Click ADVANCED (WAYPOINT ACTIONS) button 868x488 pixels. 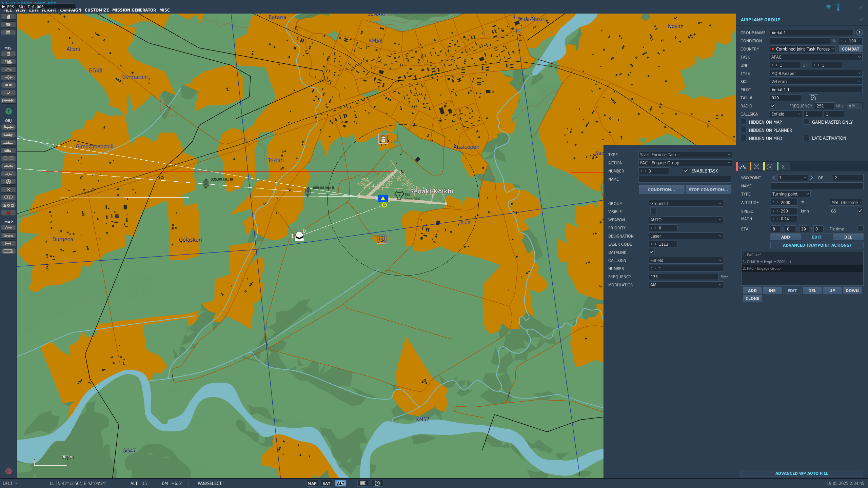click(816, 245)
